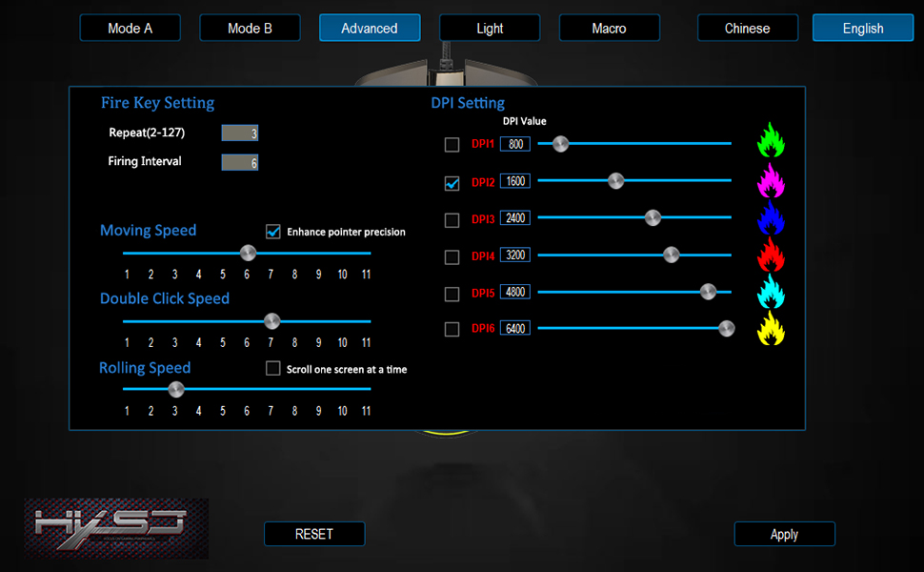Enable the DPI5 checkbox
The height and width of the screenshot is (572, 924).
(x=452, y=294)
